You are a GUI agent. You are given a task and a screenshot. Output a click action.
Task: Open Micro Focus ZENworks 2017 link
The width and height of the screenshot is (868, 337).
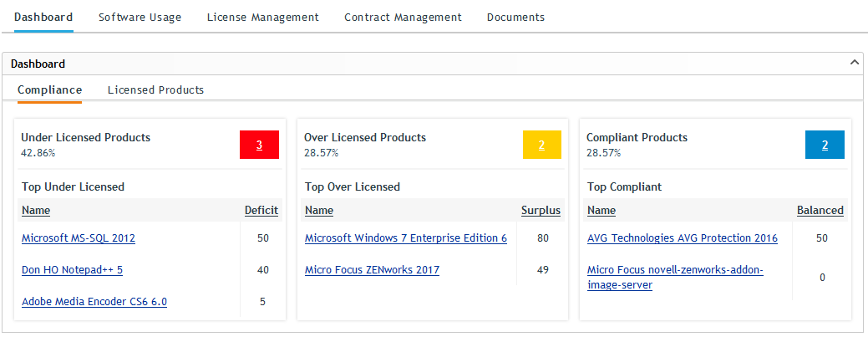tap(372, 270)
